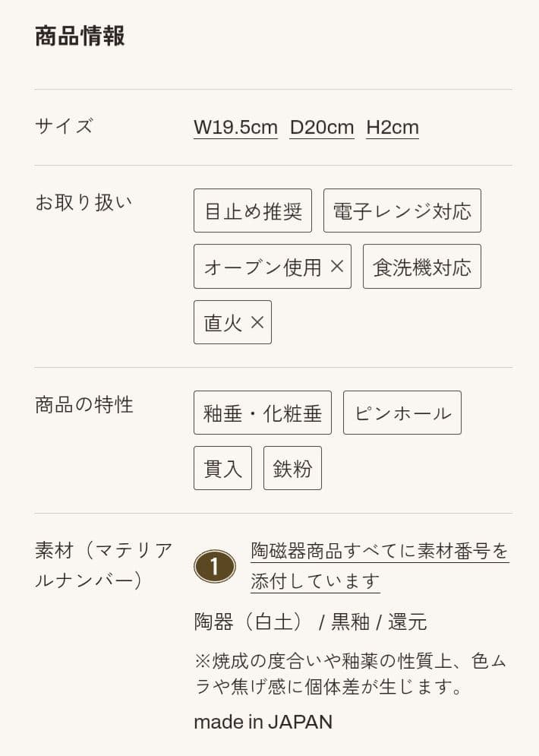
Task: Click the H2cm height link
Action: (392, 127)
